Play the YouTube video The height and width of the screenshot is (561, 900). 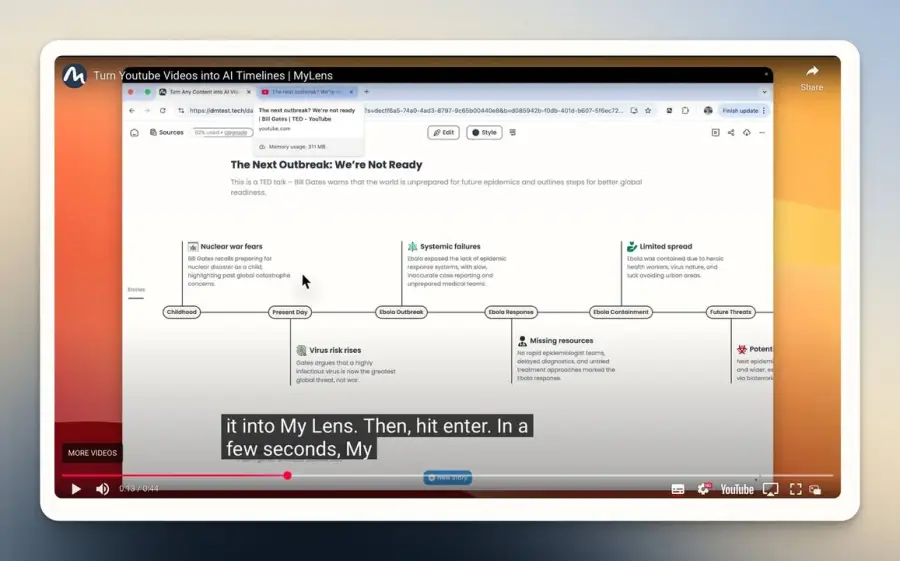(76, 489)
